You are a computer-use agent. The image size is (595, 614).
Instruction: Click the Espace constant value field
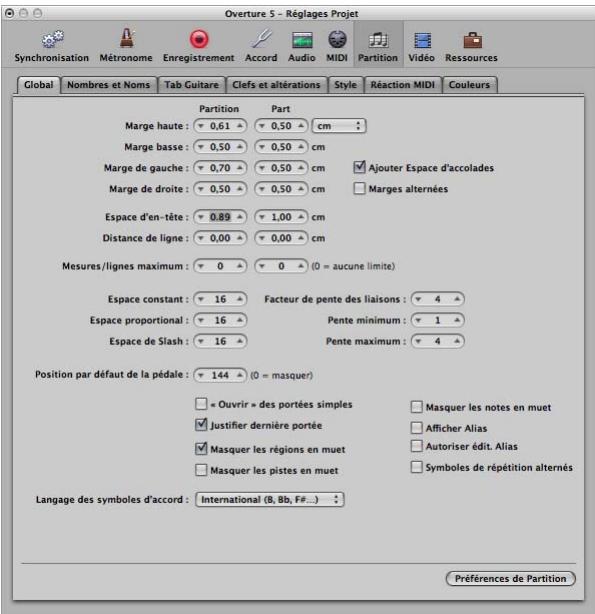click(220, 299)
